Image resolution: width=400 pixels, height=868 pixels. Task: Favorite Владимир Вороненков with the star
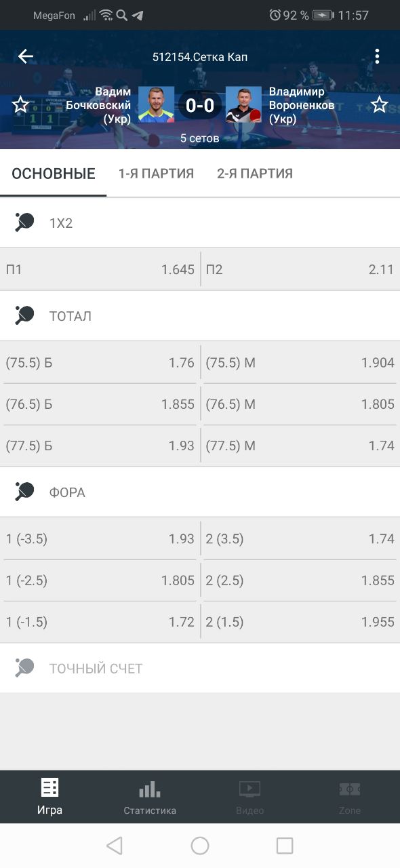pos(379,104)
